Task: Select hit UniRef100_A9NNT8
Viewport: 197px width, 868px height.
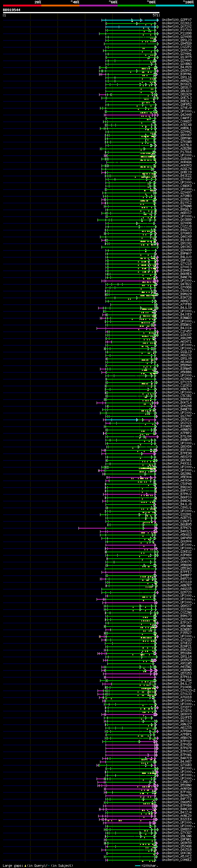Action: pyautogui.click(x=176, y=430)
